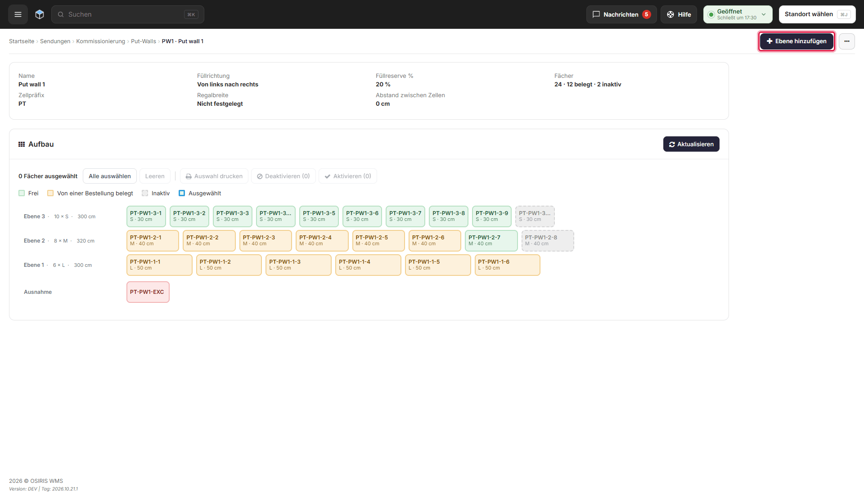Select free cell PT-PW1-2-7
Screen dimensions: 864x504
(x=491, y=241)
